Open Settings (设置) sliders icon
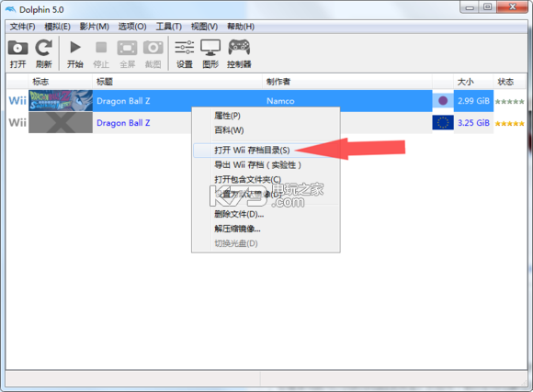 [185, 48]
